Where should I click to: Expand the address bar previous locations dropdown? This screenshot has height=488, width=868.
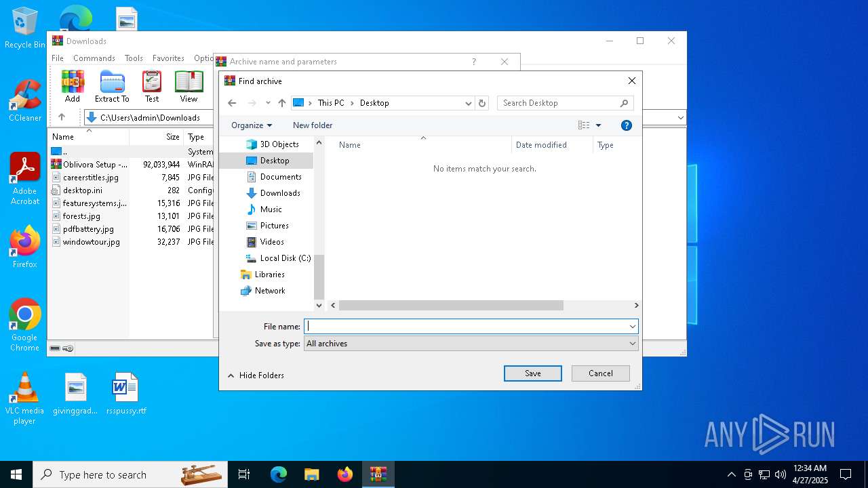click(468, 103)
